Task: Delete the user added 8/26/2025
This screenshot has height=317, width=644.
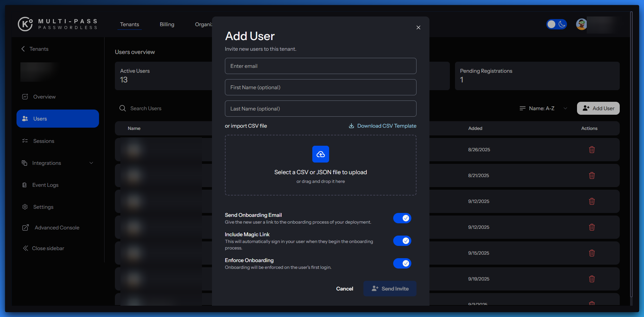Action: [592, 150]
